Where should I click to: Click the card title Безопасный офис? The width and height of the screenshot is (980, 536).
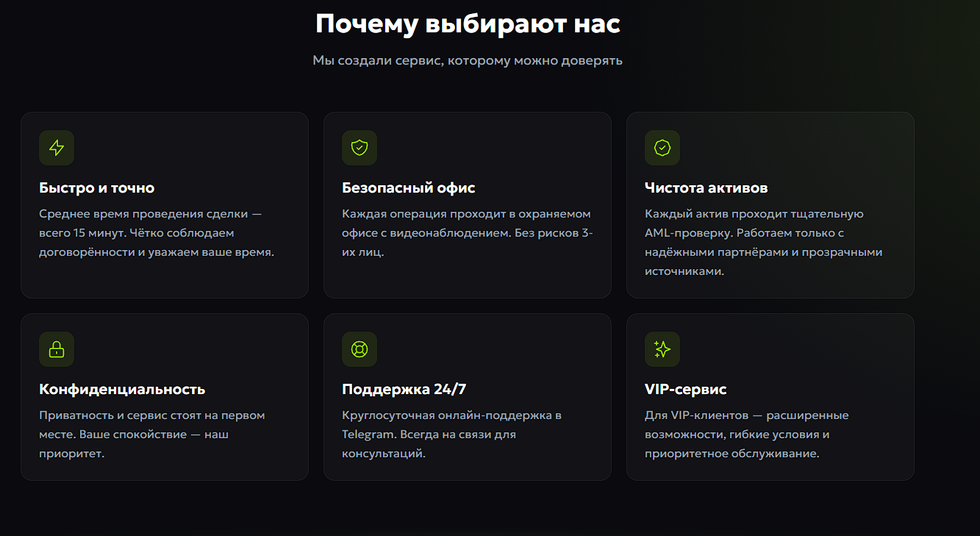409,187
